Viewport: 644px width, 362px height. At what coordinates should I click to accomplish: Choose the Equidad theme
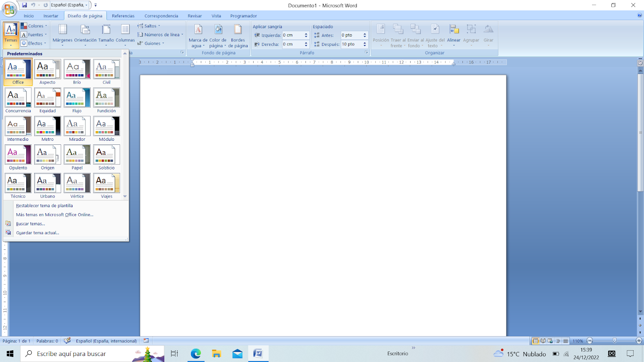47,101
